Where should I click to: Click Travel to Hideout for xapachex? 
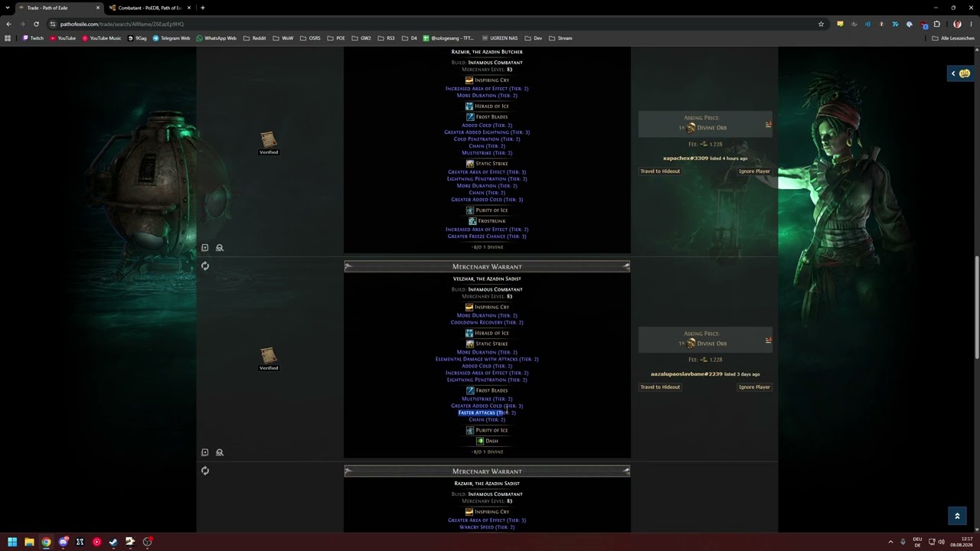coord(660,171)
